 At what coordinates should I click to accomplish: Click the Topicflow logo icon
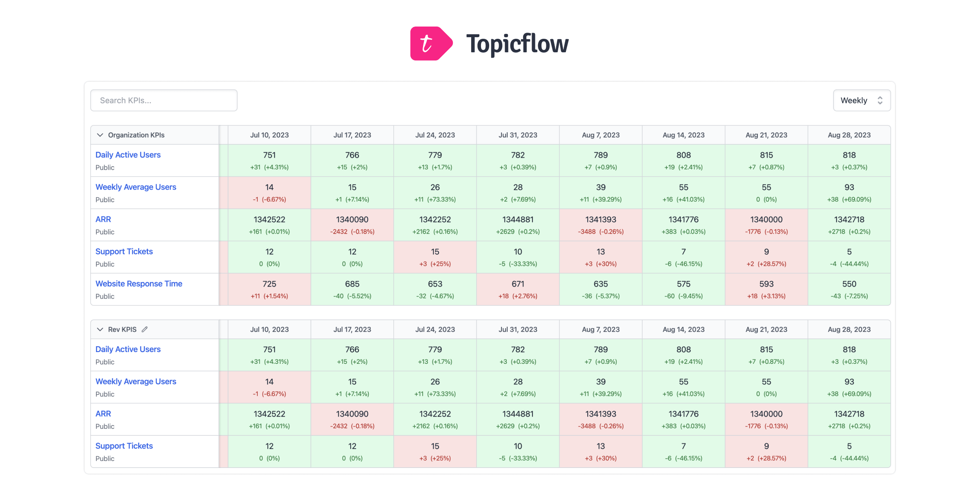[430, 43]
